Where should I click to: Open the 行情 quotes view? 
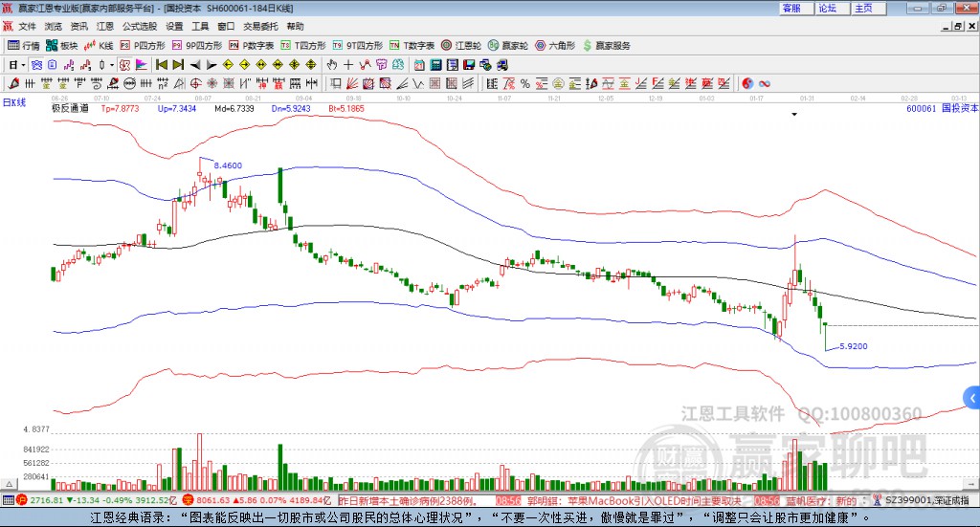[x=24, y=46]
